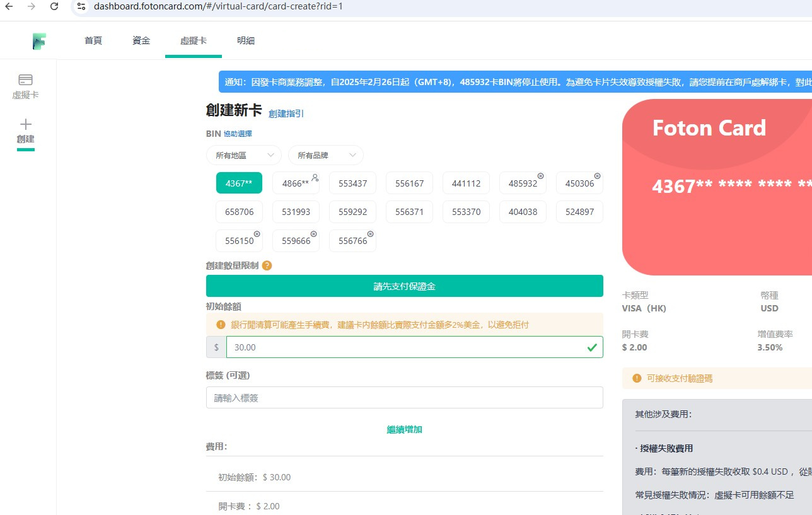Select BIN 450306
812x515 pixels.
580,183
